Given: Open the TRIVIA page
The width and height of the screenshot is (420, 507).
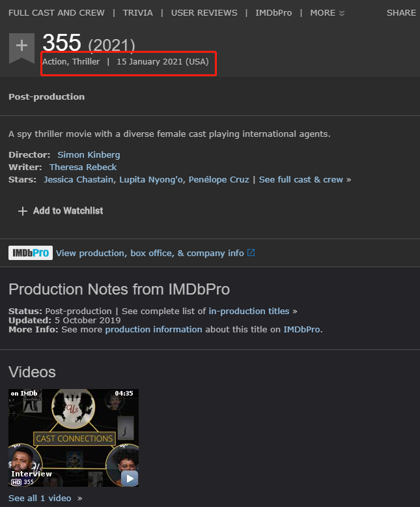Looking at the screenshot, I should [x=137, y=13].
